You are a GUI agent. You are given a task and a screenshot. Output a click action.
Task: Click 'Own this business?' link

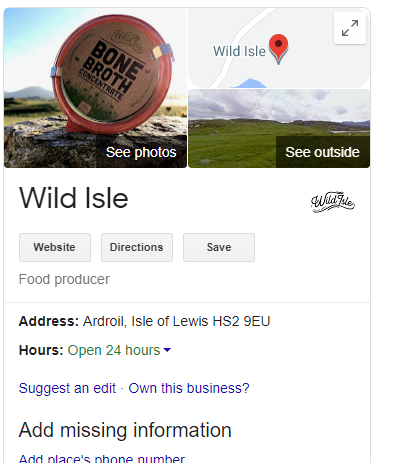click(189, 388)
